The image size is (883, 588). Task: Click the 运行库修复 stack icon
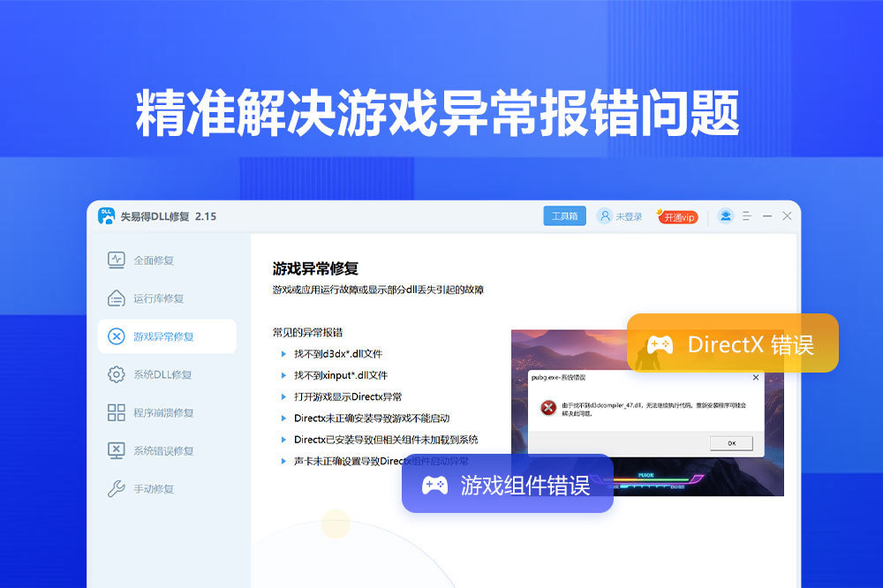(116, 298)
